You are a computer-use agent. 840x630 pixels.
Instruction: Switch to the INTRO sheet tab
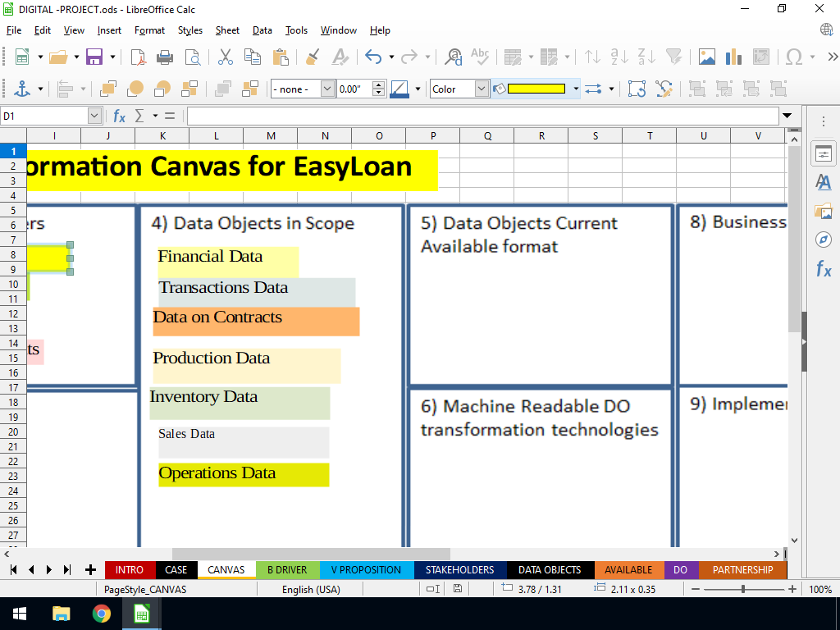(130, 570)
